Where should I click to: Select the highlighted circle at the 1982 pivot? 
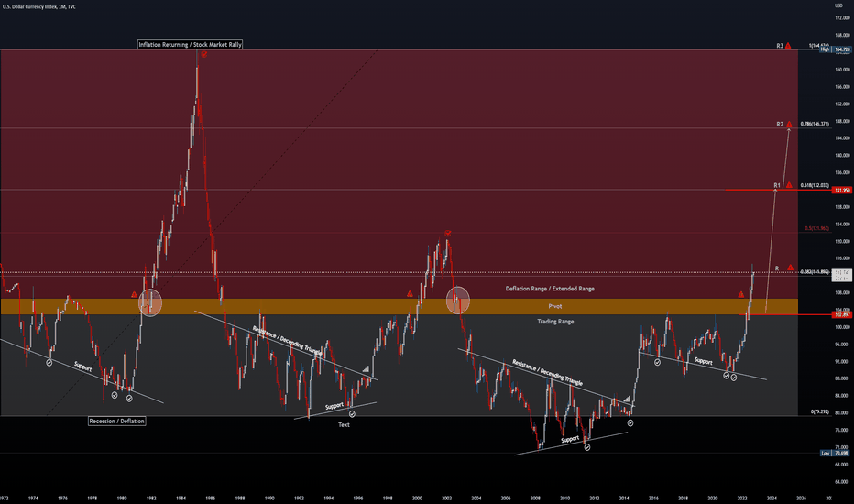click(x=150, y=301)
